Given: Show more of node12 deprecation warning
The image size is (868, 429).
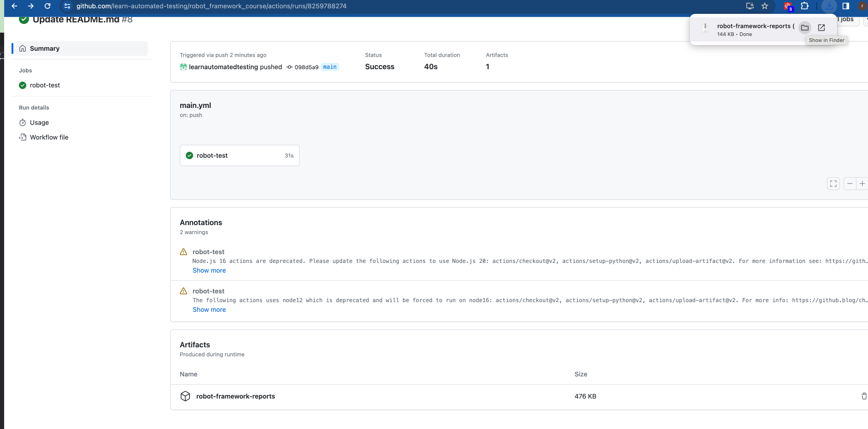Looking at the screenshot, I should pos(209,310).
